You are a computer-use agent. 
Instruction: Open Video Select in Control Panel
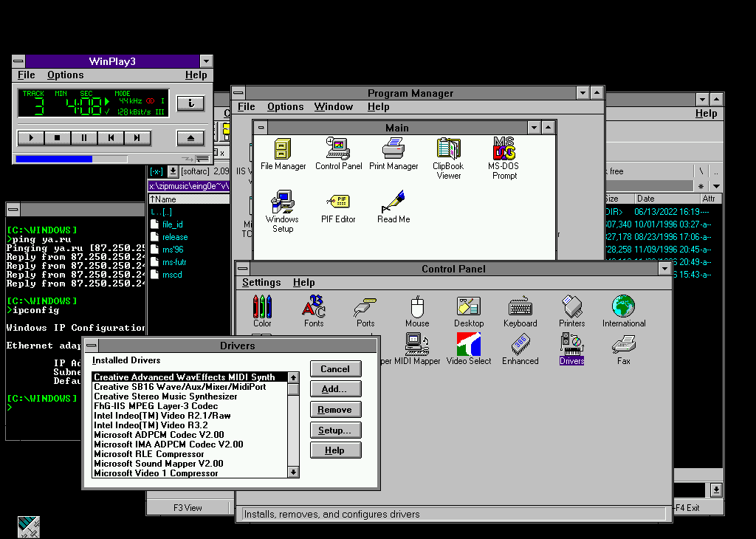pyautogui.click(x=469, y=349)
